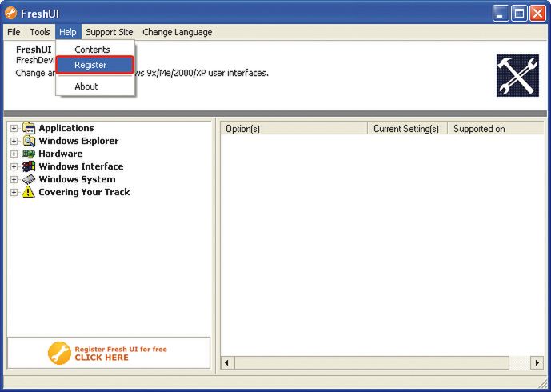This screenshot has width=551, height=392.
Task: Choose Contents from the Help menu
Action: pyautogui.click(x=95, y=50)
